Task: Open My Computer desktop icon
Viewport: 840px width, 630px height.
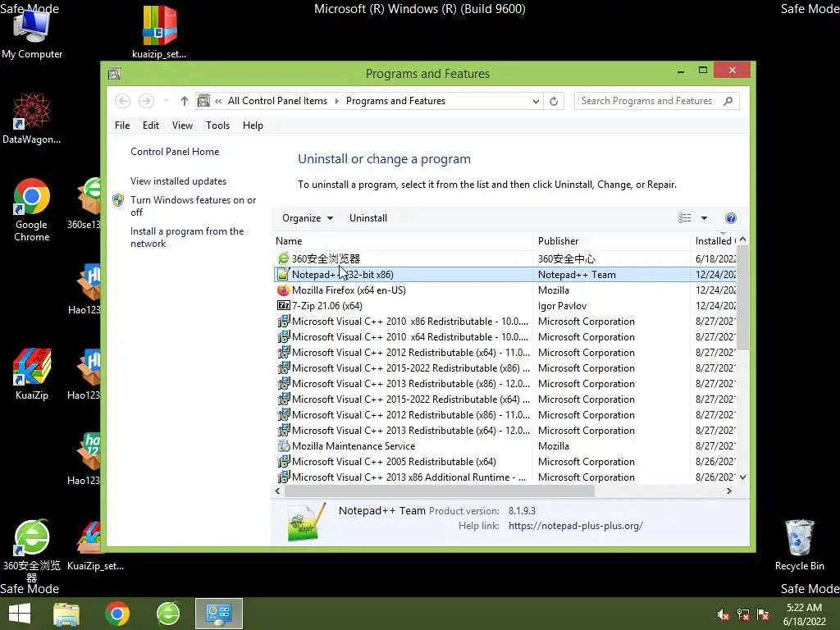Action: 32,32
